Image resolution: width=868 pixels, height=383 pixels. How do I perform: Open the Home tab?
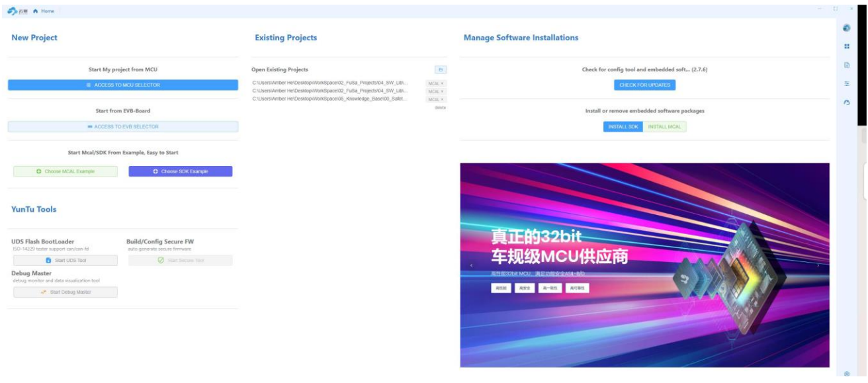pos(44,11)
